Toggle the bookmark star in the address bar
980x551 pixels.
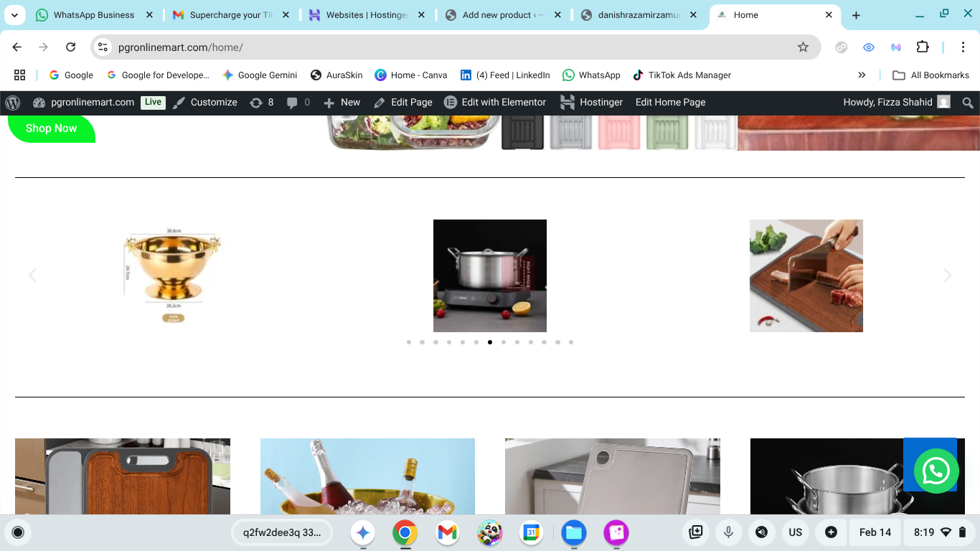pos(803,47)
